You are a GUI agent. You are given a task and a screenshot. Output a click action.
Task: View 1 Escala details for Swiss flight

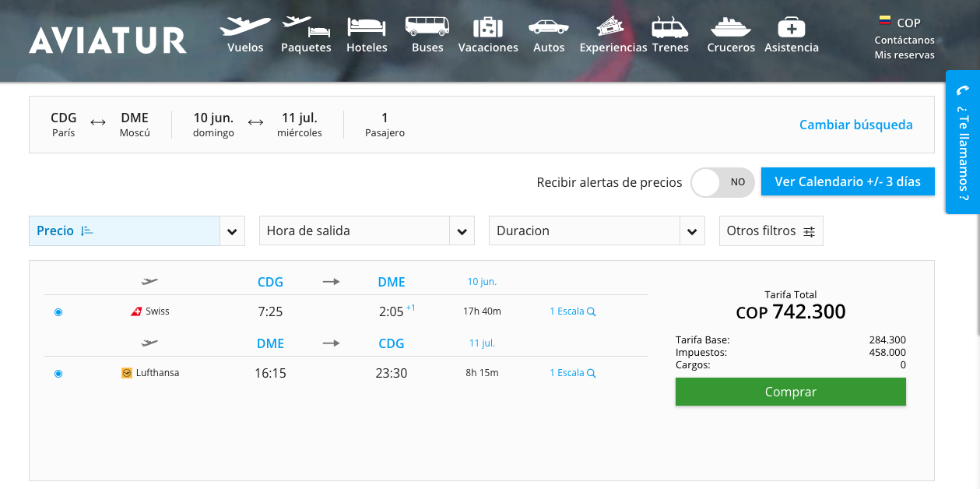coord(573,311)
